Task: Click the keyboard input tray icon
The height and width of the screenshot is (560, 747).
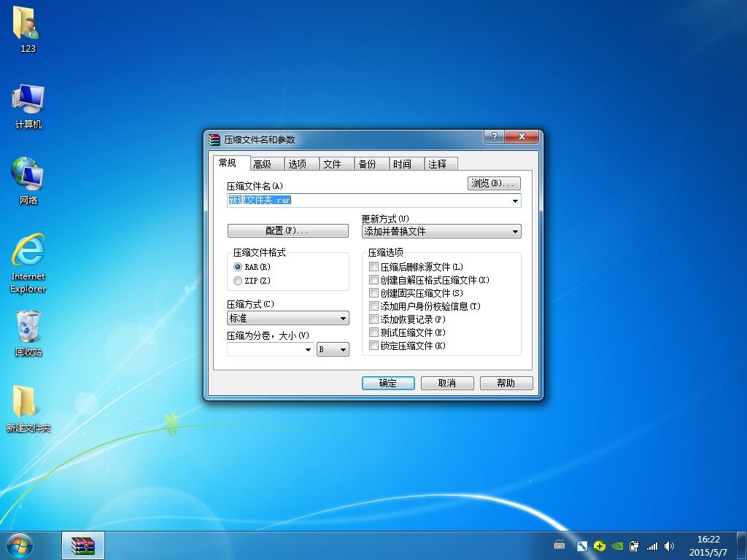Action: point(560,545)
